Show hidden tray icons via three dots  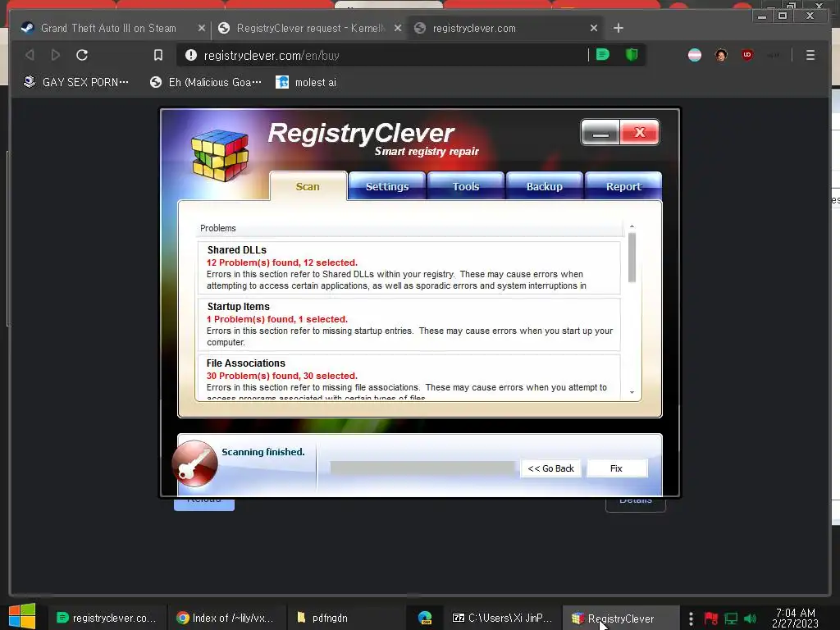tap(691, 619)
